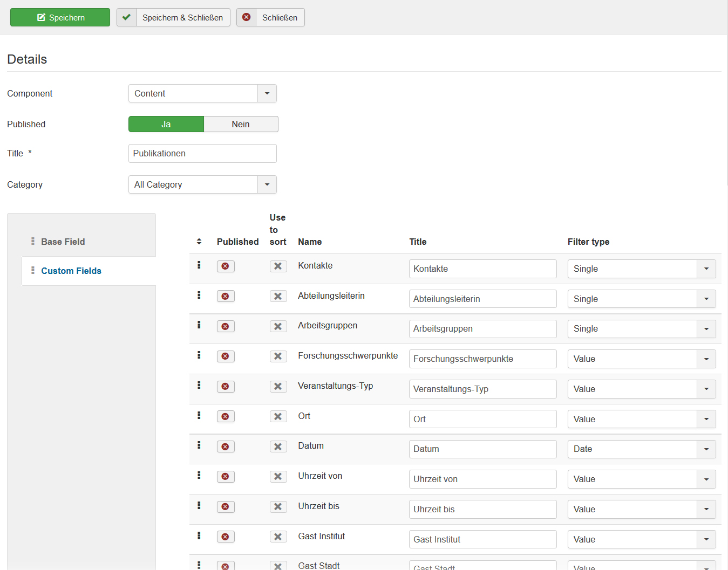This screenshot has width=728, height=570.
Task: Click drag handle icon of Gast Institut row
Action: point(199,535)
